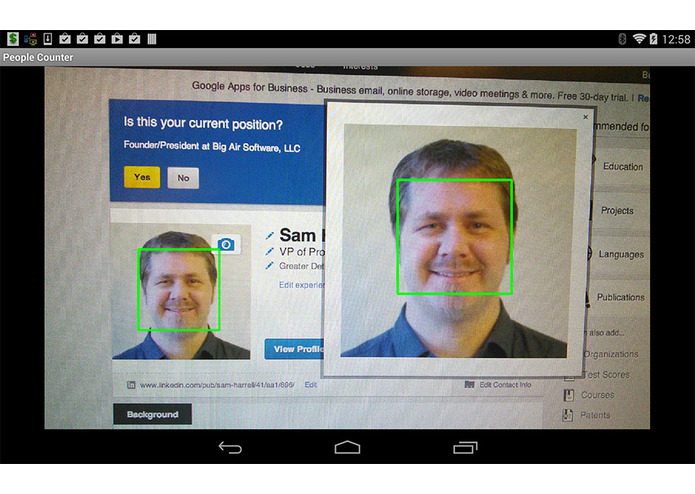Tap the People Counter app title
695x494 pixels.
tap(38, 58)
